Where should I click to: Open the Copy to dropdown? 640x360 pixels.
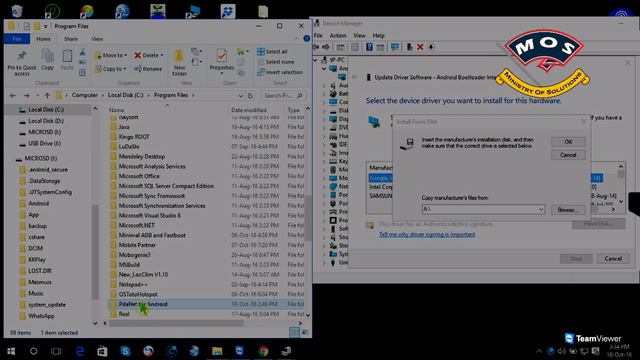(x=111, y=69)
